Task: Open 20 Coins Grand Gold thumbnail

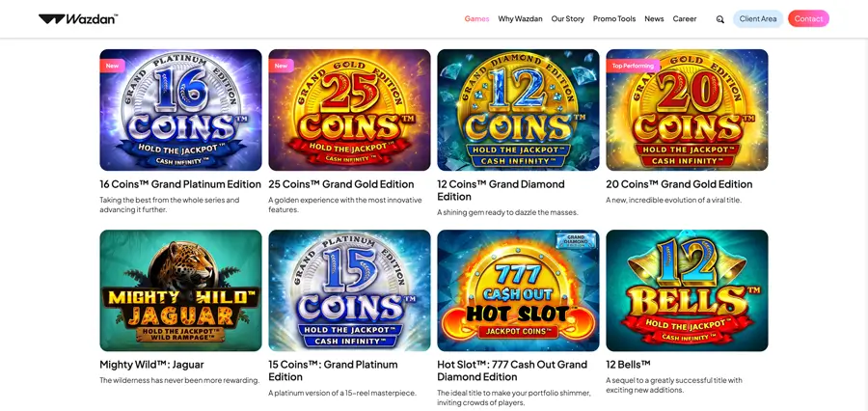Action: (687, 110)
